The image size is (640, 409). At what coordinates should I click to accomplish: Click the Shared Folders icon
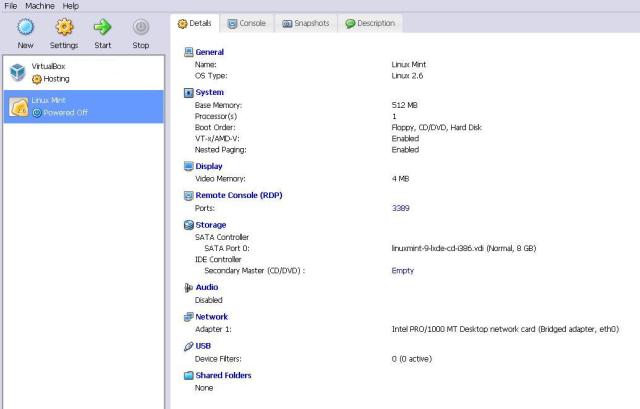[x=188, y=376]
